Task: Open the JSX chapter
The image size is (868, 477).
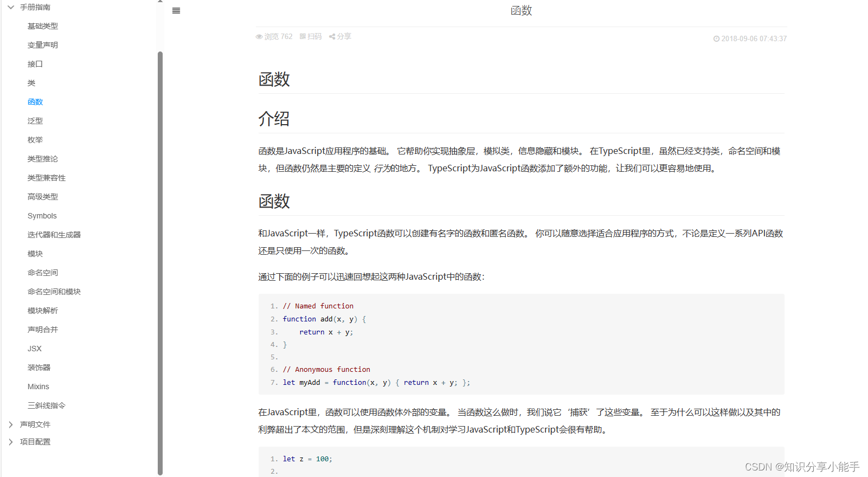Action: [35, 349]
